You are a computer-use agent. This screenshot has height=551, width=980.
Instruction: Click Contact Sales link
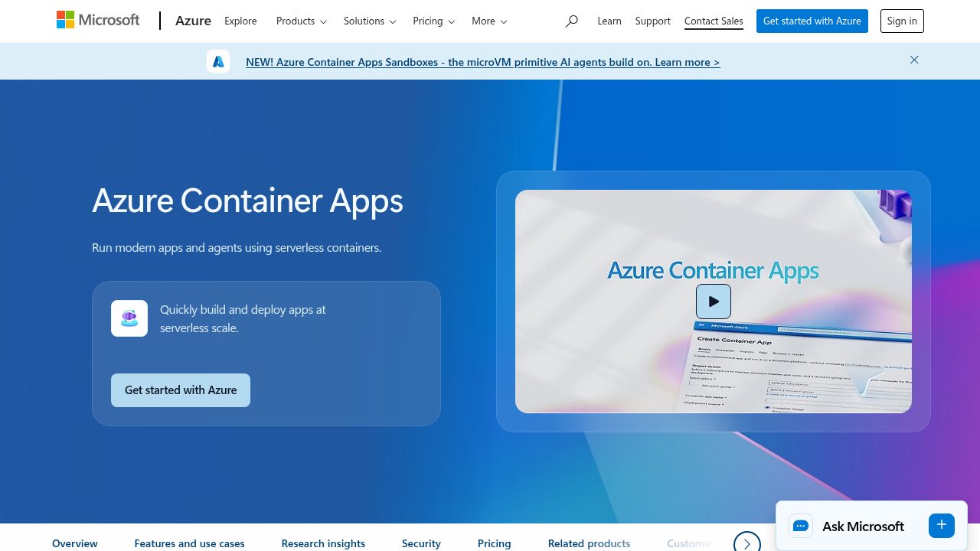(714, 21)
